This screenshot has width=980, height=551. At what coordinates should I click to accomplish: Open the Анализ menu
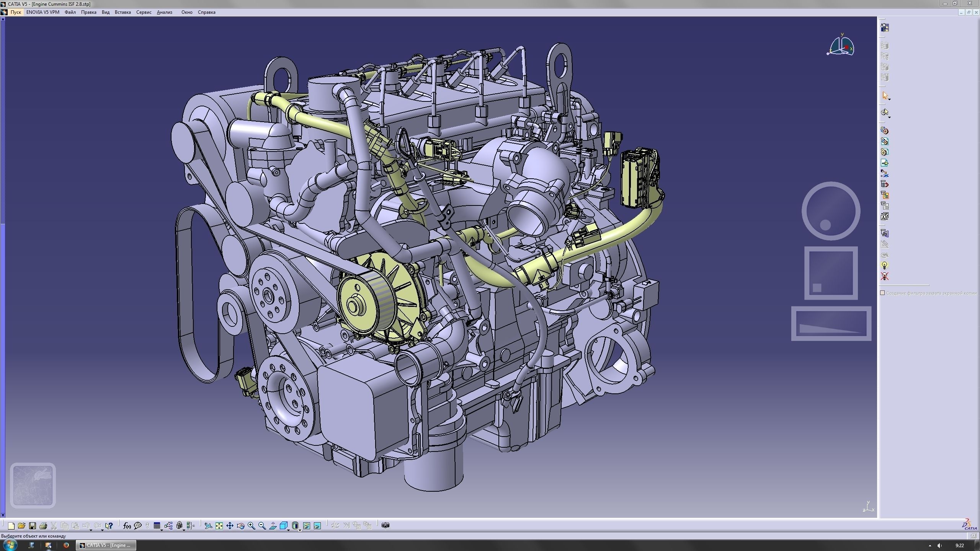(x=164, y=12)
